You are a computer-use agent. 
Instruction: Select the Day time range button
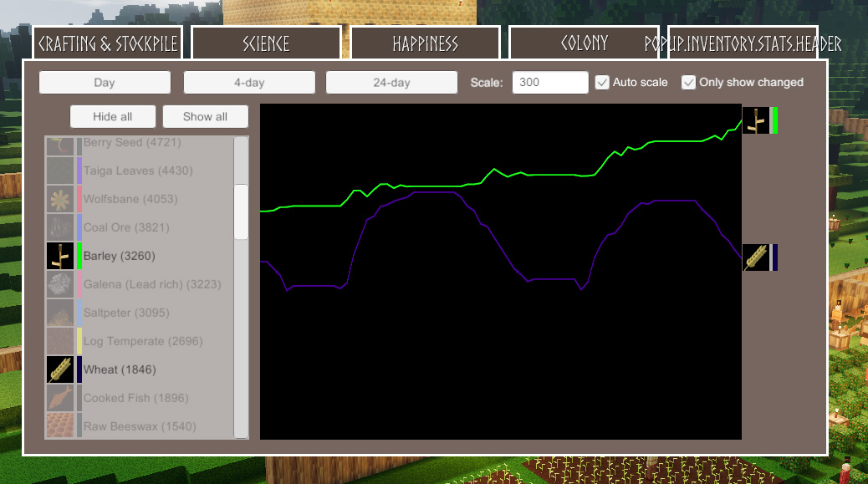[105, 83]
